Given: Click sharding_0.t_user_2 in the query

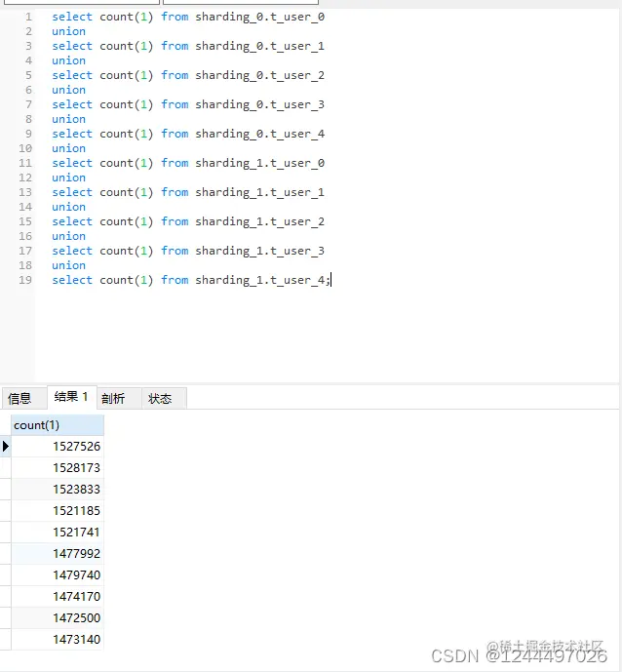Looking at the screenshot, I should click(x=259, y=75).
